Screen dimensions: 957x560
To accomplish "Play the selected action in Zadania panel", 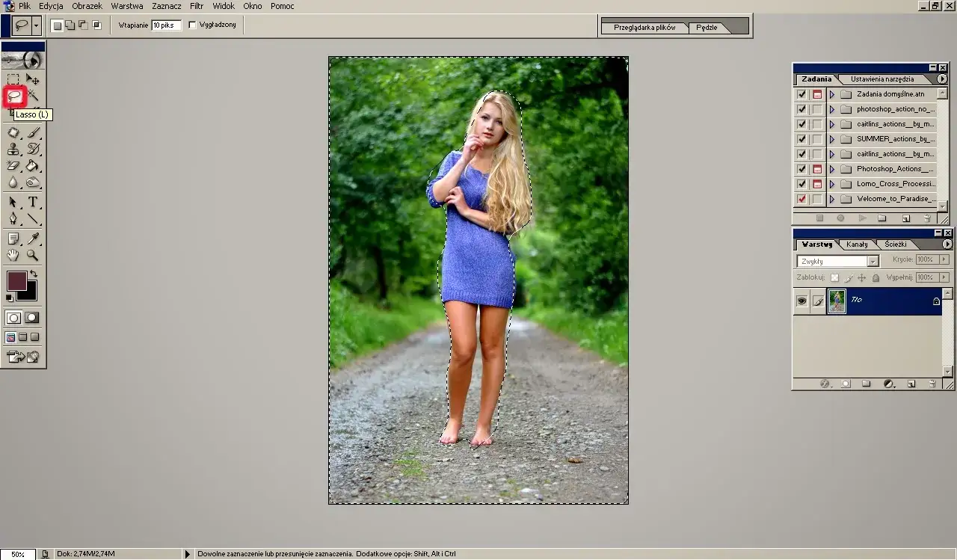I will (x=862, y=218).
